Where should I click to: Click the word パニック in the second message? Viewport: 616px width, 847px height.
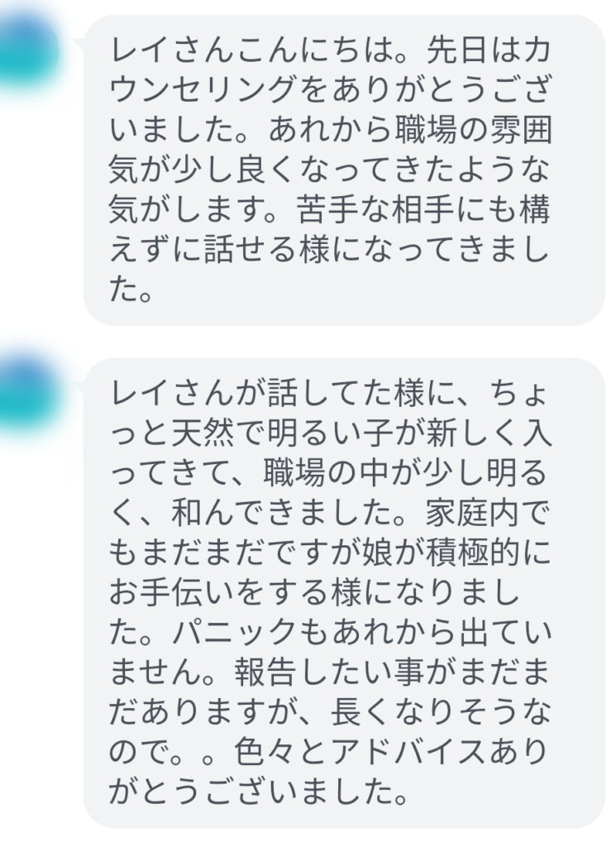coord(234,634)
